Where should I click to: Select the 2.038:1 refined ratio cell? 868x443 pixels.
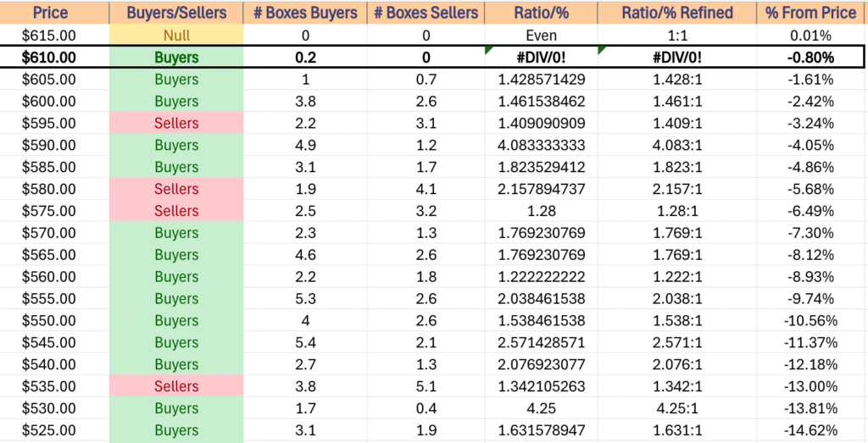(x=677, y=299)
